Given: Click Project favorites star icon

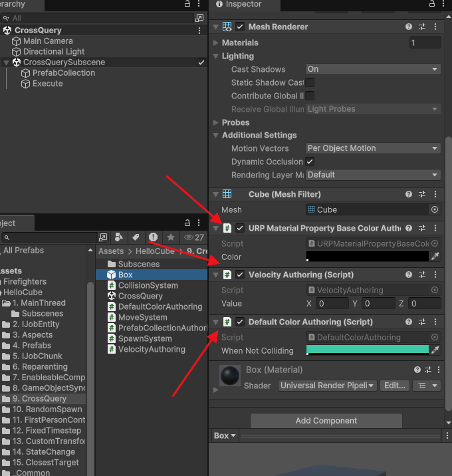Looking at the screenshot, I should click(171, 237).
